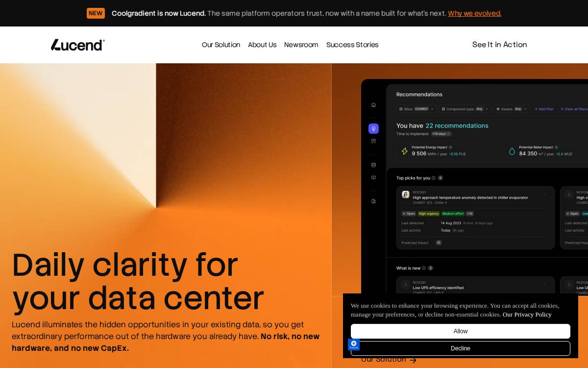Open Our Solution in top navigation
Image resolution: width=588 pixels, height=368 pixels.
tap(221, 45)
